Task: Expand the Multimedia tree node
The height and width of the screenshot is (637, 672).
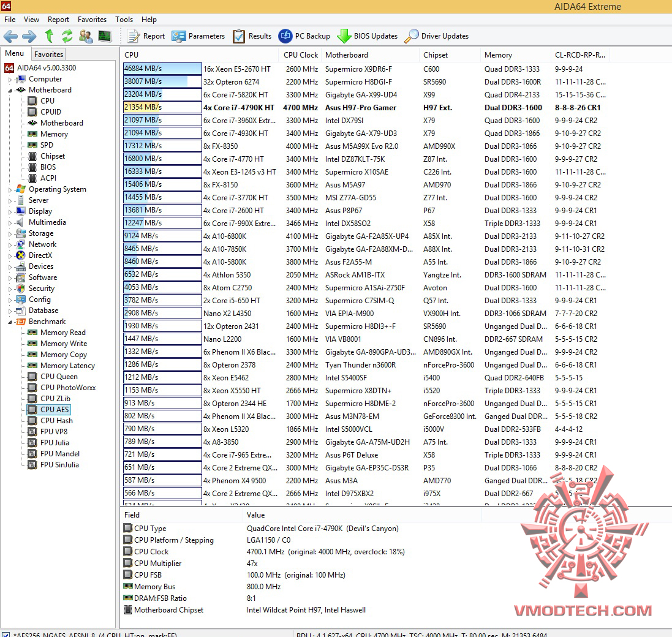Action: click(10, 222)
